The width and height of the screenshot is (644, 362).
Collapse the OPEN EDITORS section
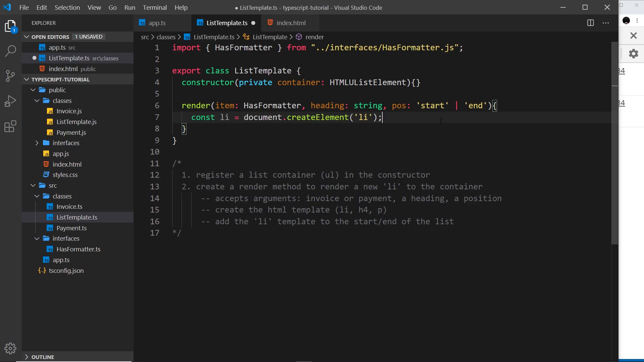click(x=27, y=37)
